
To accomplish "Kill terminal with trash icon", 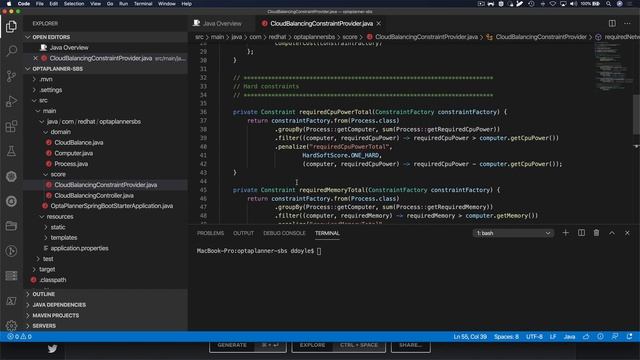I will (x=596, y=233).
